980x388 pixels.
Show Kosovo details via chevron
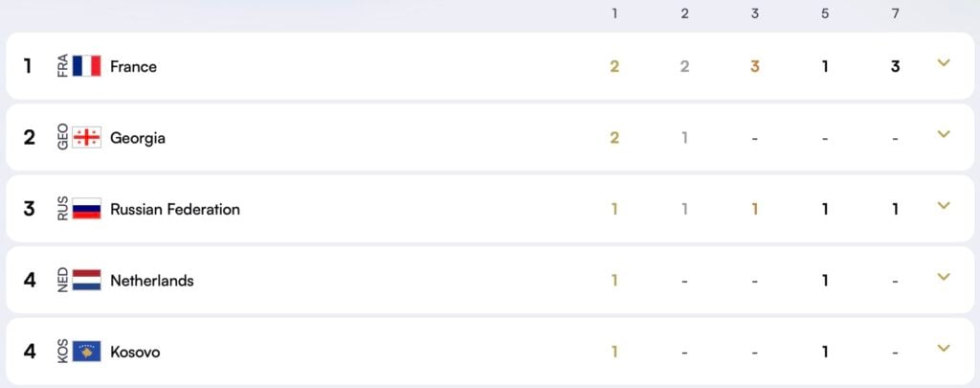[x=944, y=349]
